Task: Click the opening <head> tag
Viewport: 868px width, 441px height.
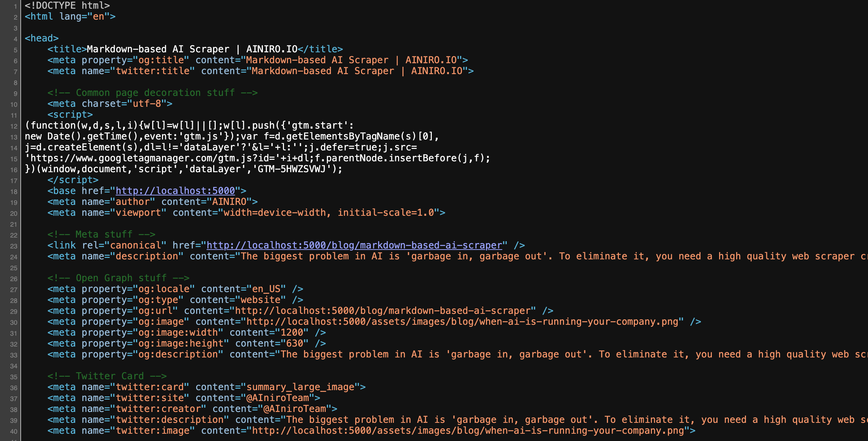Action: 42,38
